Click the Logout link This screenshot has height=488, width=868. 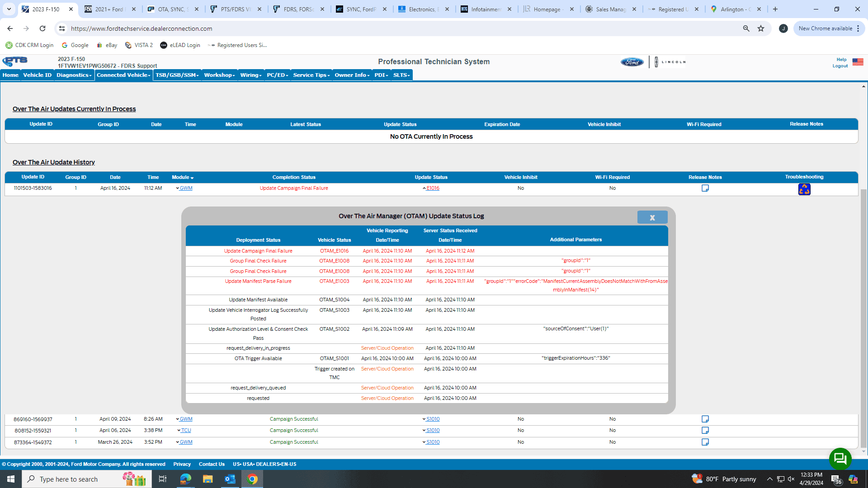pyautogui.click(x=840, y=66)
